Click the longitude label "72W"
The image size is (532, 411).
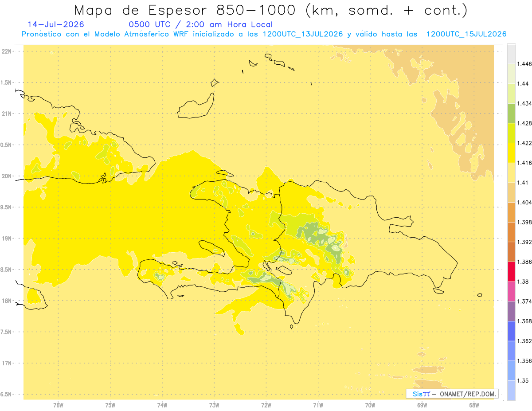point(266,405)
